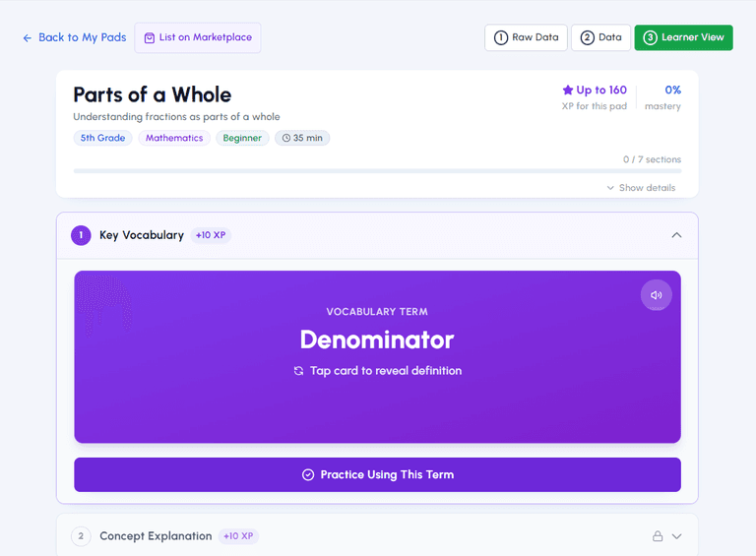Click the +10 XP badge on Concept Explanation

pos(238,536)
